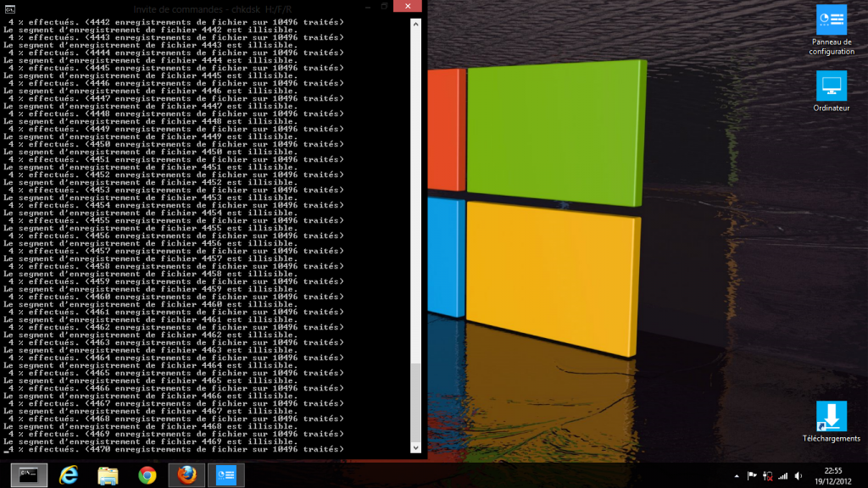Open the Action Center flag icon

tap(752, 476)
